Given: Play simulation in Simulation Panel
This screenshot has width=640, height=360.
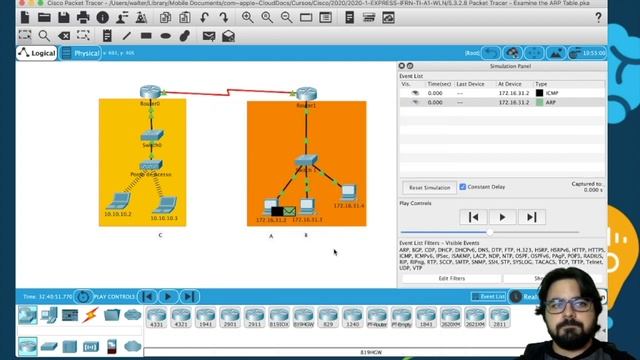Looking at the screenshot, I should tap(502, 217).
